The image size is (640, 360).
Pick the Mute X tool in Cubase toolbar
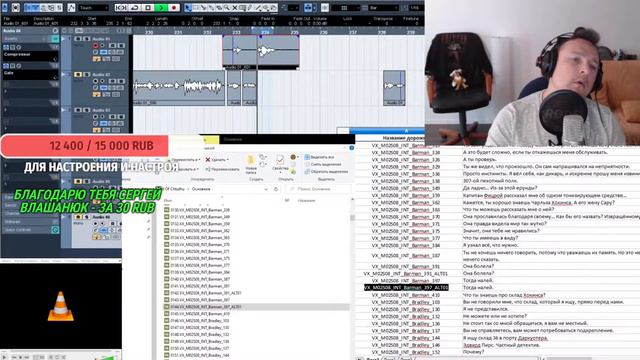(x=235, y=7)
